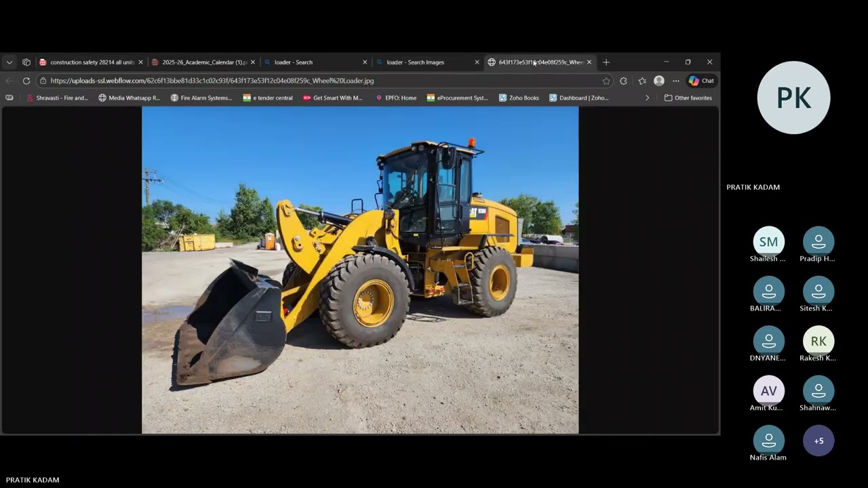This screenshot has width=868, height=488.
Task: Click the wheel loader photo
Action: click(360, 270)
